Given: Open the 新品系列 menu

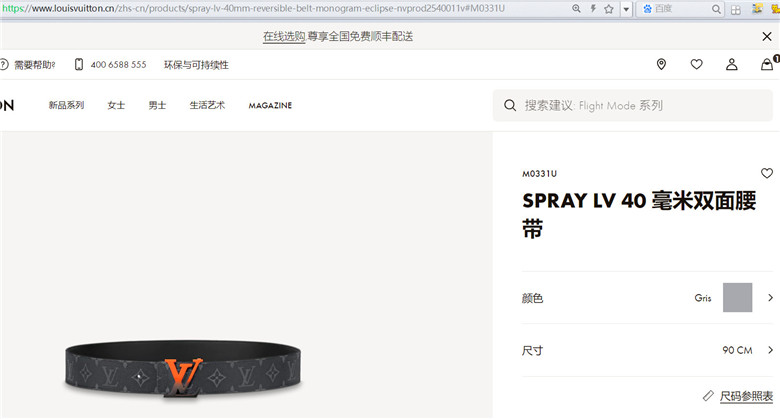Looking at the screenshot, I should (66, 105).
